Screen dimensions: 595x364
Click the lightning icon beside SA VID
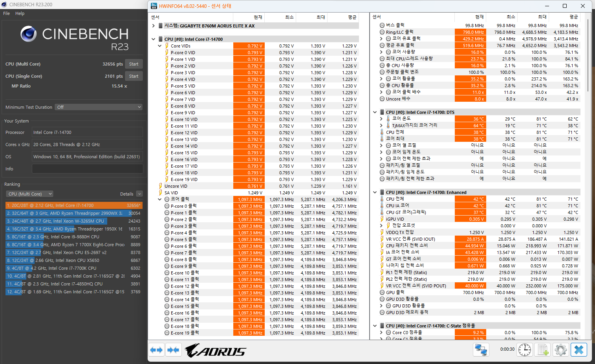(x=161, y=193)
